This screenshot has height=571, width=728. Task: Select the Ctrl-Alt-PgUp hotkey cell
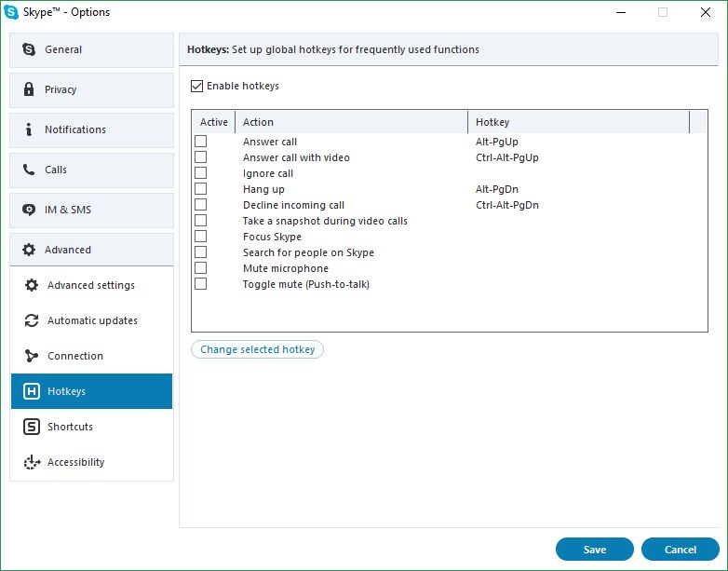click(x=507, y=157)
